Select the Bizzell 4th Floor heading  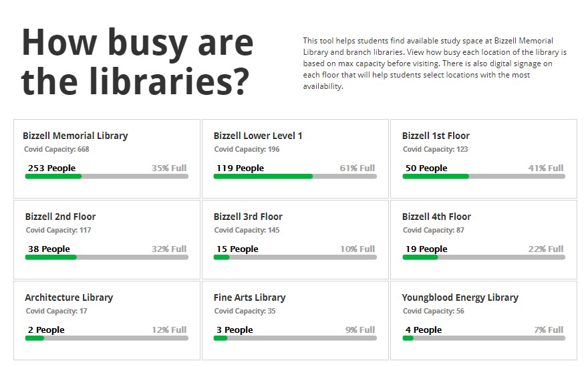point(436,217)
